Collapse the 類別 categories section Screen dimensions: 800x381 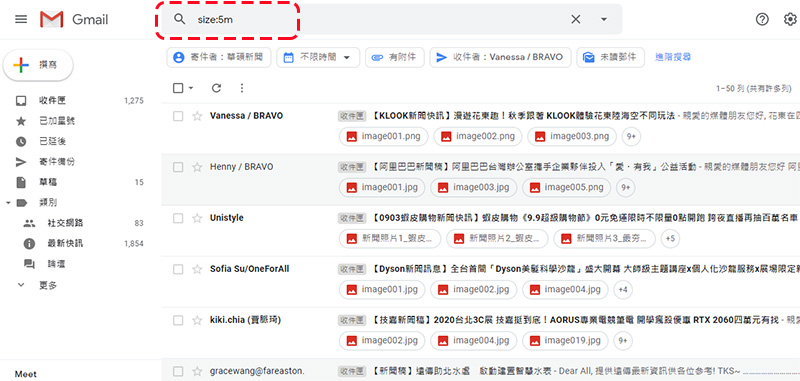click(x=8, y=202)
